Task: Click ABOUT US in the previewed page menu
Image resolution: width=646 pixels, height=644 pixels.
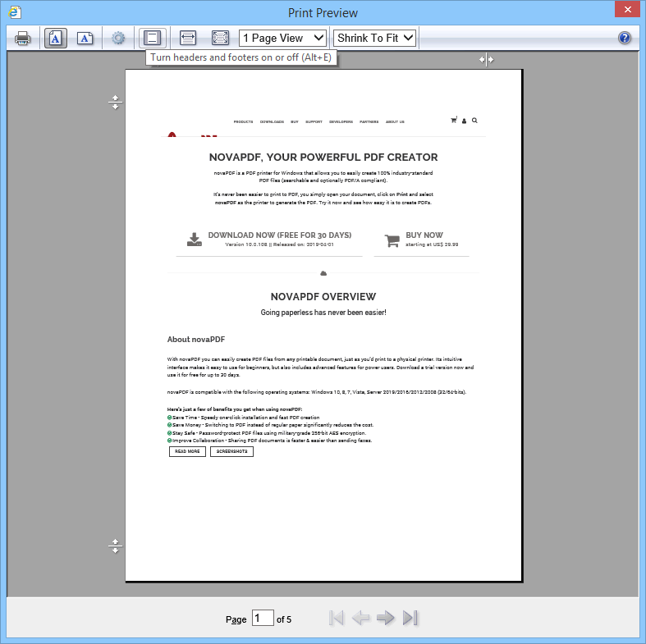Action: click(395, 122)
